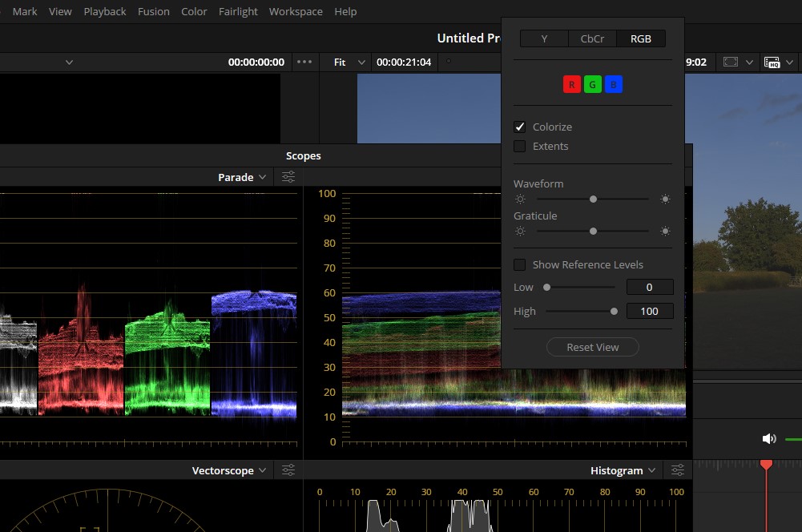The width and height of the screenshot is (802, 532).
Task: Open the Fairlight menu
Action: tap(238, 11)
